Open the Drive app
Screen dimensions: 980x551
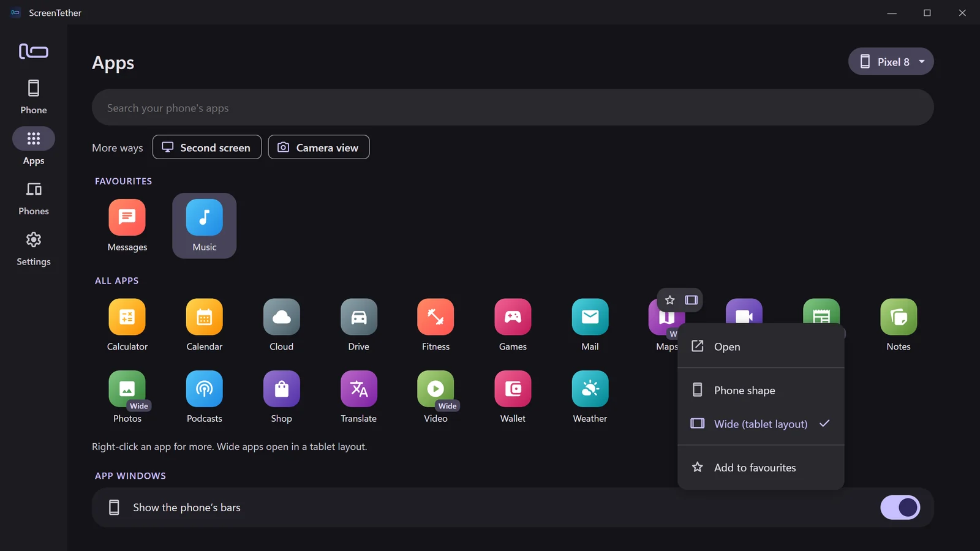(x=359, y=325)
